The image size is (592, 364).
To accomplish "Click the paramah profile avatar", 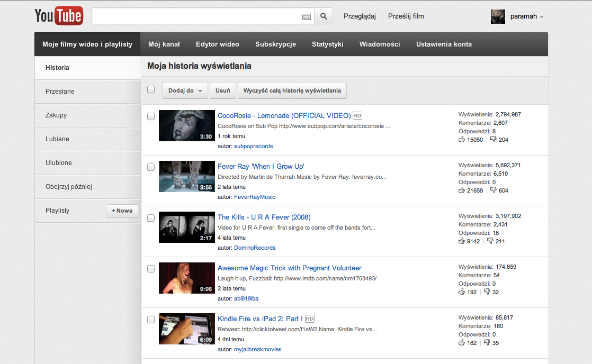I will click(498, 16).
